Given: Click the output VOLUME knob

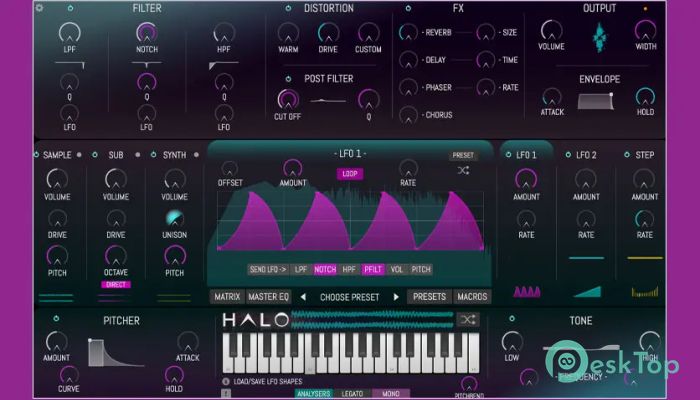Looking at the screenshot, I should (x=552, y=30).
